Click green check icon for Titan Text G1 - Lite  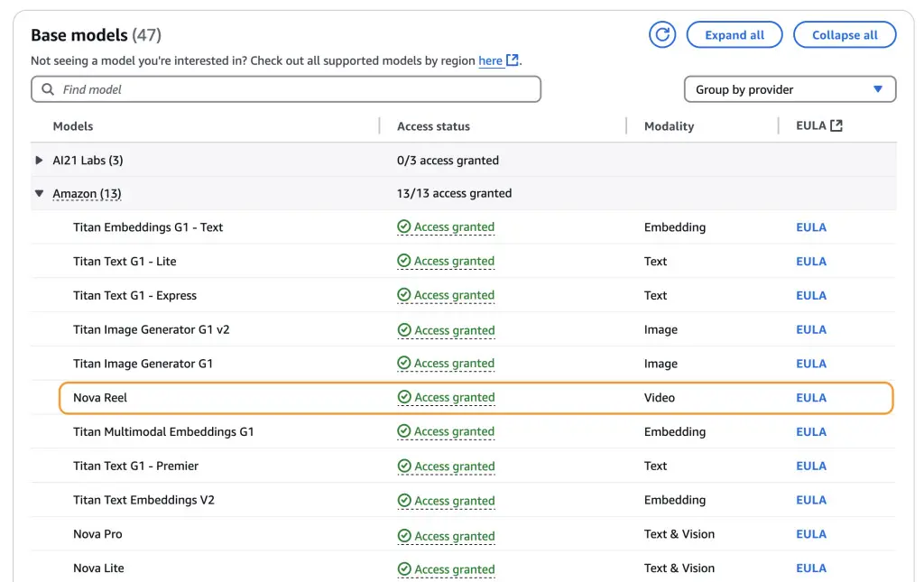(x=404, y=262)
